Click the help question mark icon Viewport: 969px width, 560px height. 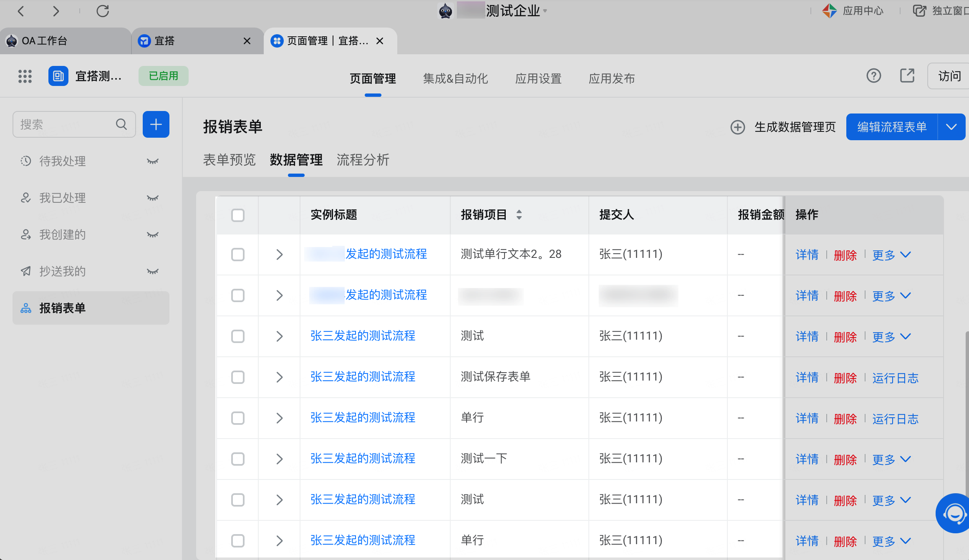point(873,76)
